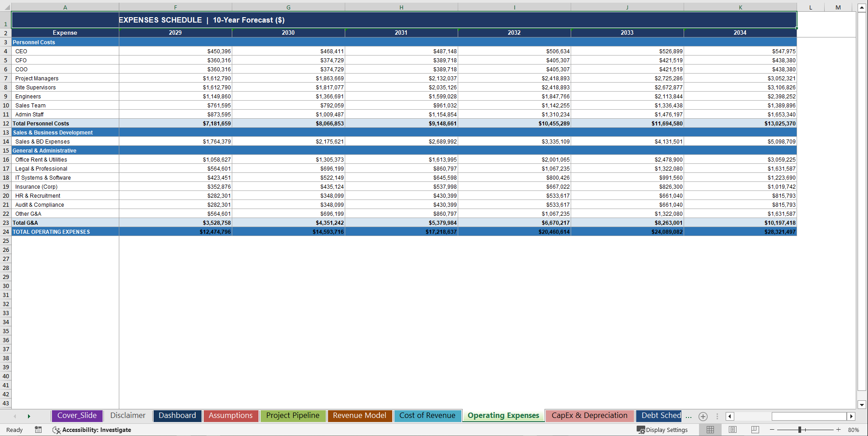Click the left sheet tab scroll arrow

click(x=15, y=416)
